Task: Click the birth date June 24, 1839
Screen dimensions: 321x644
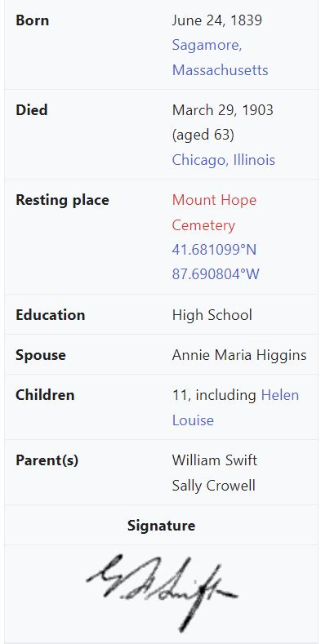Action: pos(216,20)
